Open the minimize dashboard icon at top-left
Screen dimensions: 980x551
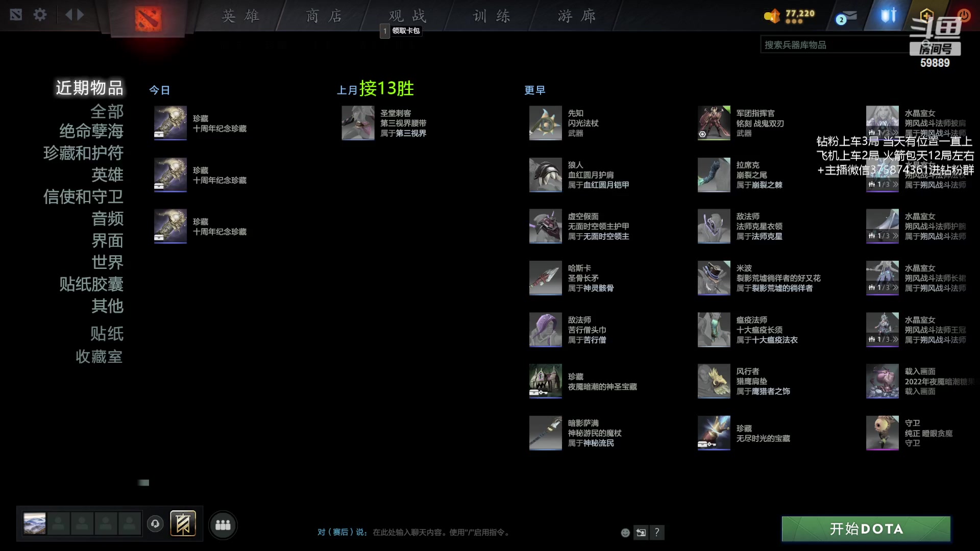(16, 15)
